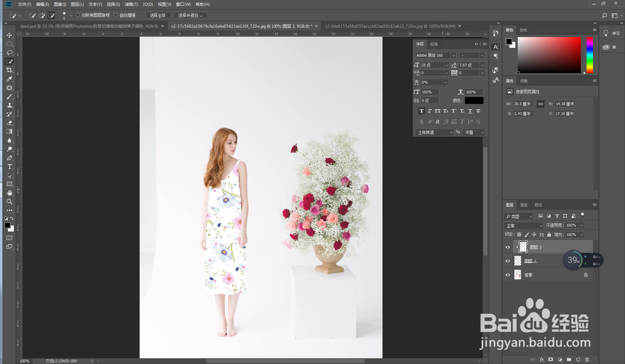Screen dimensions: 625x364
Task: Select the Eraser tool
Action: point(9,123)
